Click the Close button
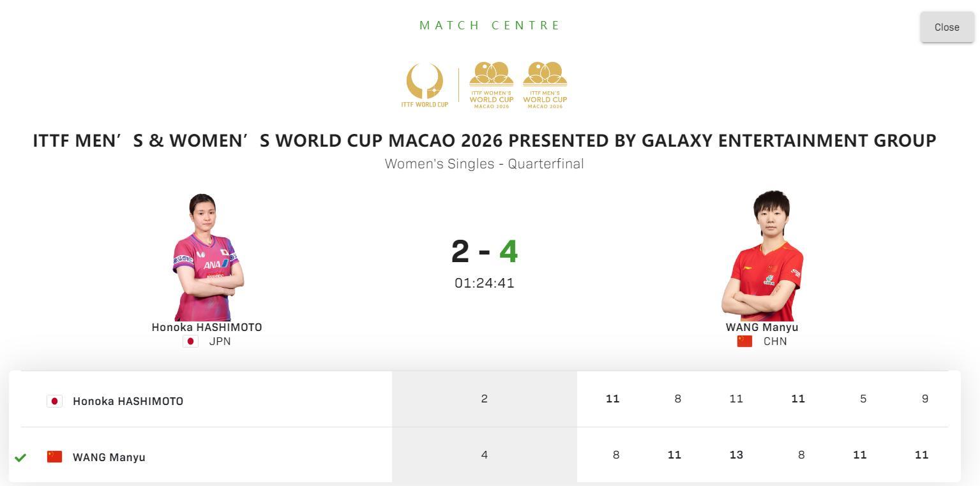The width and height of the screenshot is (980, 486). 946,27
